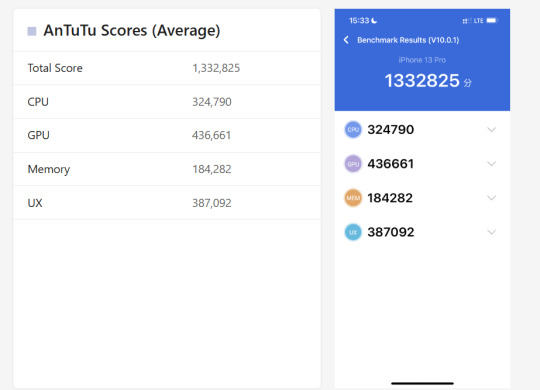Tap the back arrow beside Benchmark Results
Screen dimensions: 540x390
[346, 40]
